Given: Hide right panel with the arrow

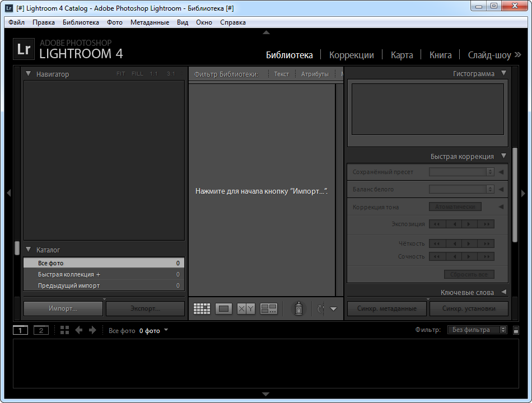Looking at the screenshot, I should 523,193.
